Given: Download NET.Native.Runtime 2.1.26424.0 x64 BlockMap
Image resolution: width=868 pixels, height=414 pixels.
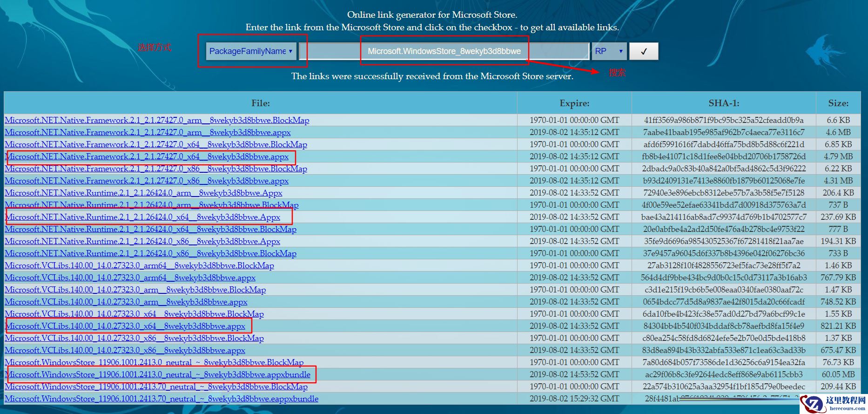Looking at the screenshot, I should (150, 229).
